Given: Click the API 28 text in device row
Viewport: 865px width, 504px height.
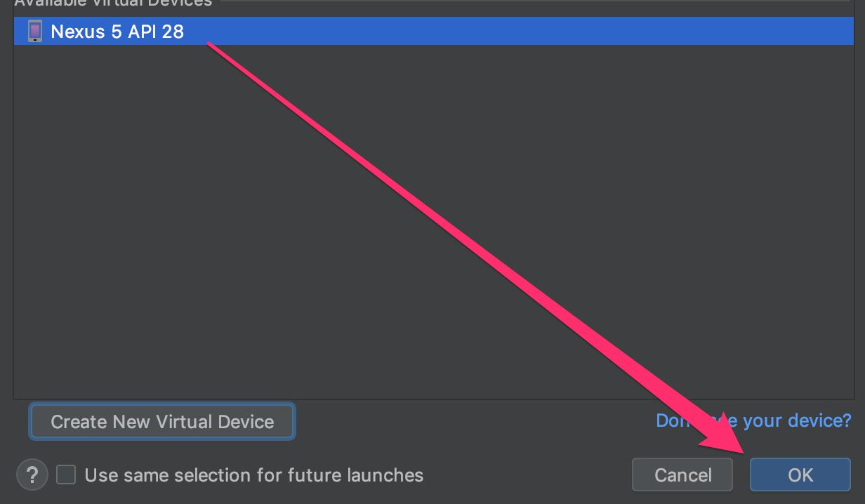Looking at the screenshot, I should pos(155,31).
